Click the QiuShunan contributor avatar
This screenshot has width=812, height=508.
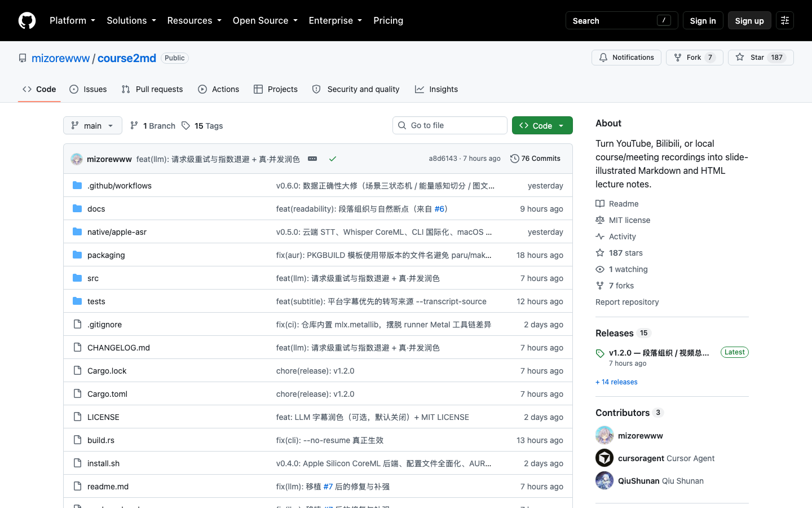coord(604,480)
